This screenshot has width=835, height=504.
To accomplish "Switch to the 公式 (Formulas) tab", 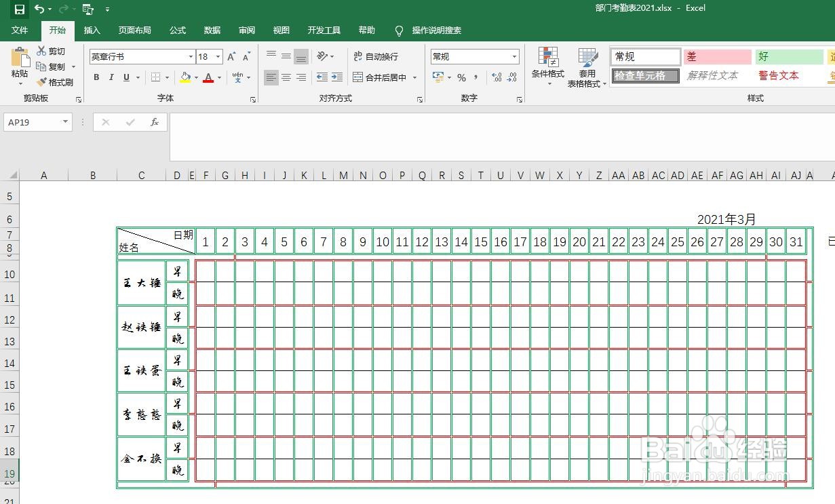I will click(x=178, y=31).
